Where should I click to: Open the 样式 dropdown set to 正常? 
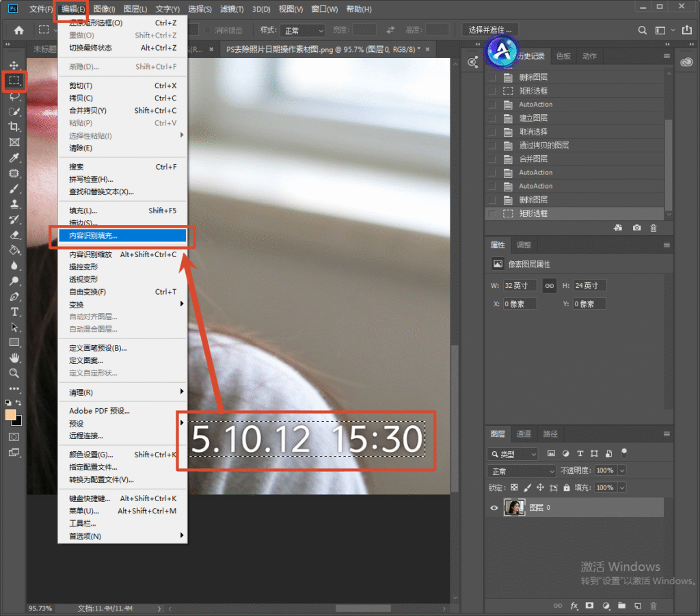(303, 30)
